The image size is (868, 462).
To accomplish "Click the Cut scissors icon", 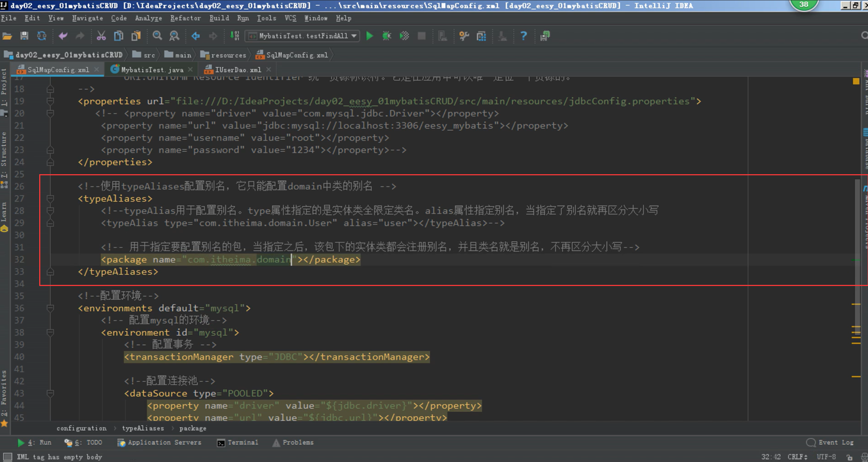I will point(101,36).
